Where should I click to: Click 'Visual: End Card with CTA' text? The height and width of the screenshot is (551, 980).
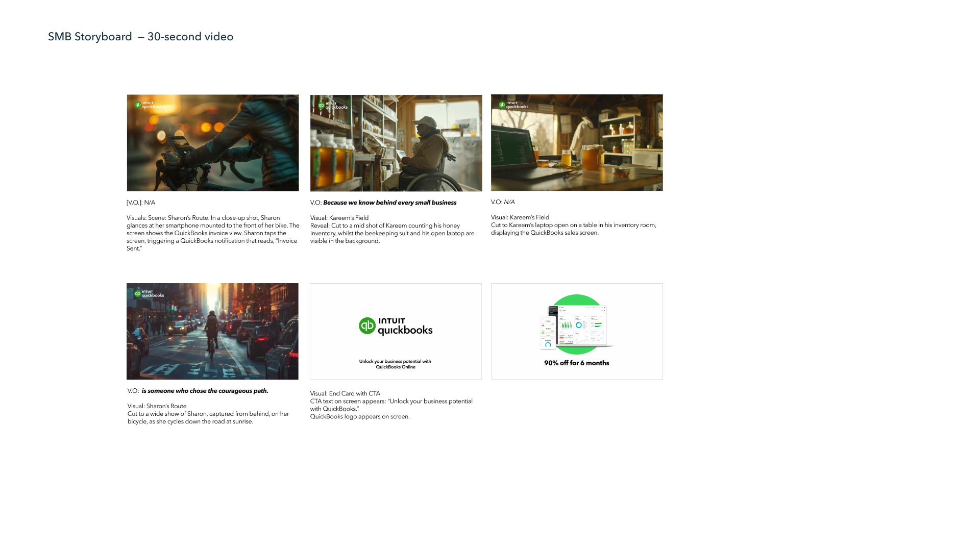click(345, 393)
